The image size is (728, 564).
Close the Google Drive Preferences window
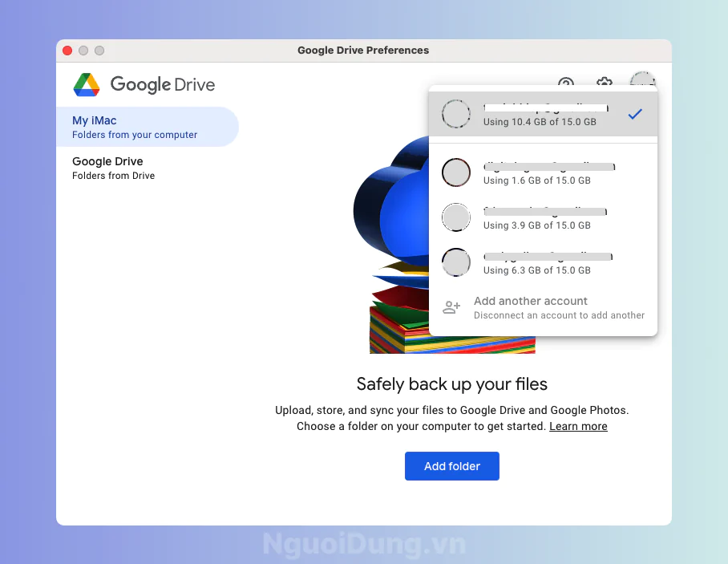pos(67,51)
